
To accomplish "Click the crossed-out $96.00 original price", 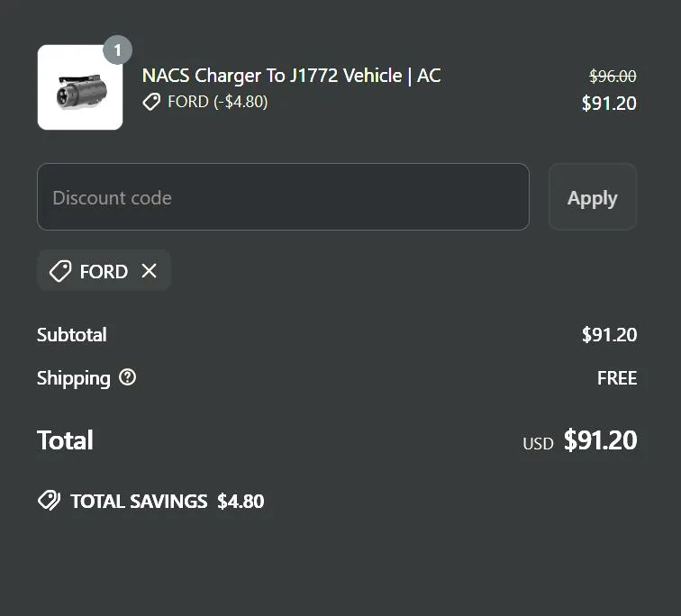I will click(613, 77).
